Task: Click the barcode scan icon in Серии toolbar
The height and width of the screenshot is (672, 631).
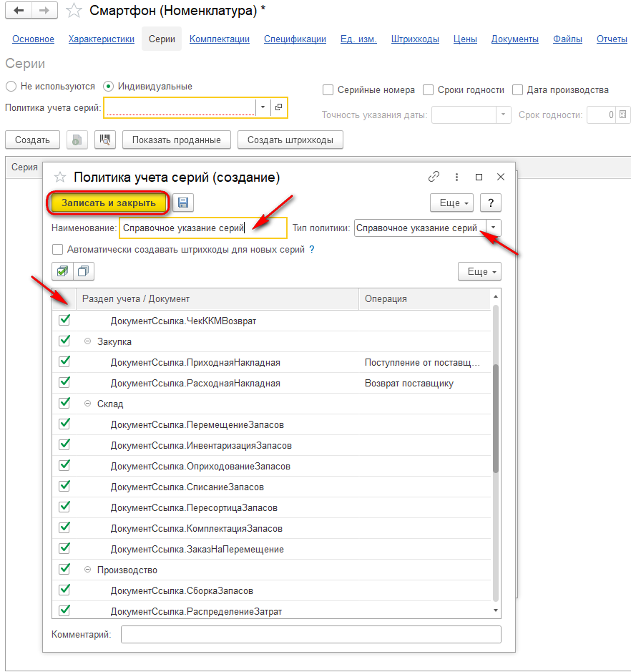Action: [x=105, y=140]
